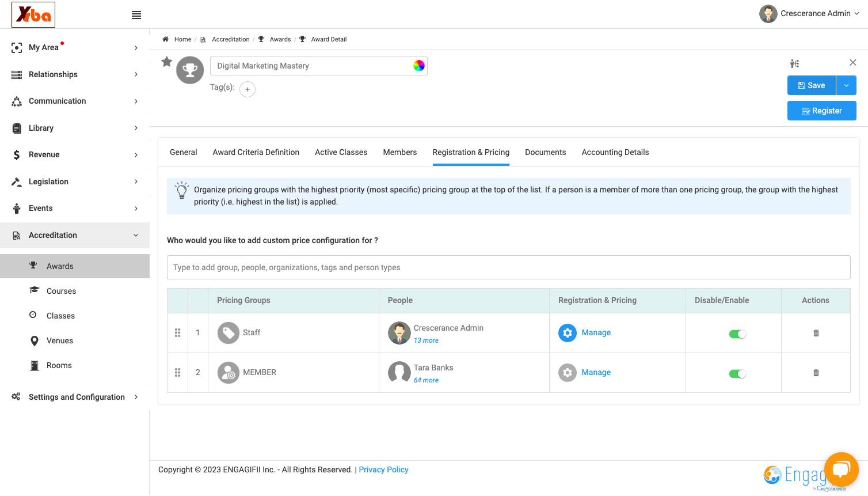868x496 pixels.
Task: Click the Register button
Action: pos(822,111)
